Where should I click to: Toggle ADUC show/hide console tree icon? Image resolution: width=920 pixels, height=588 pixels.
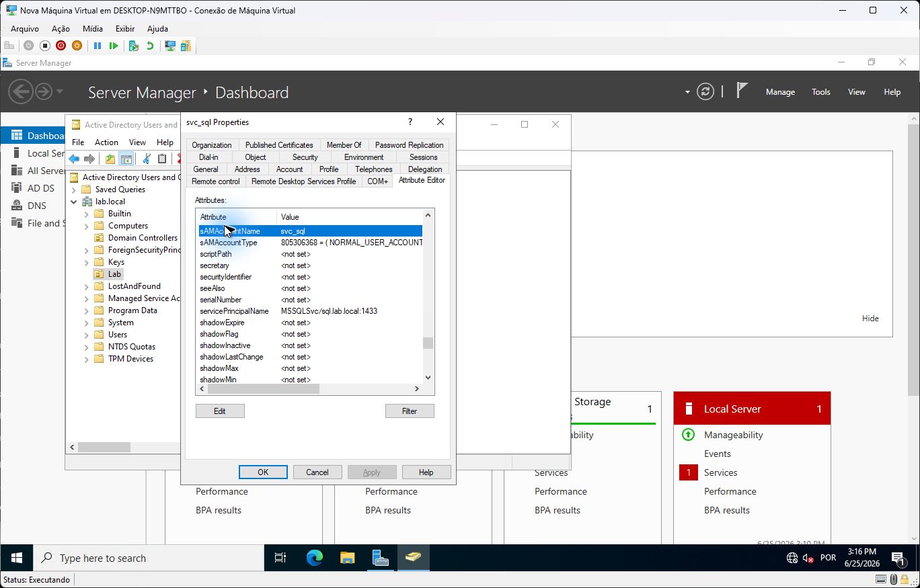[126, 159]
